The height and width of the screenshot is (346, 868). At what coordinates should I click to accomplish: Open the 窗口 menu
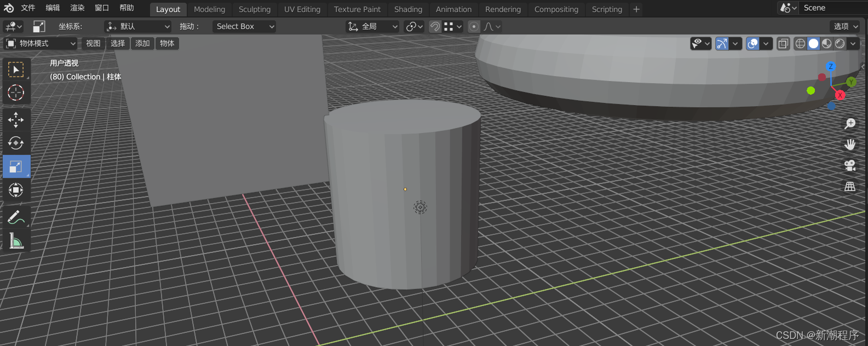click(x=102, y=8)
